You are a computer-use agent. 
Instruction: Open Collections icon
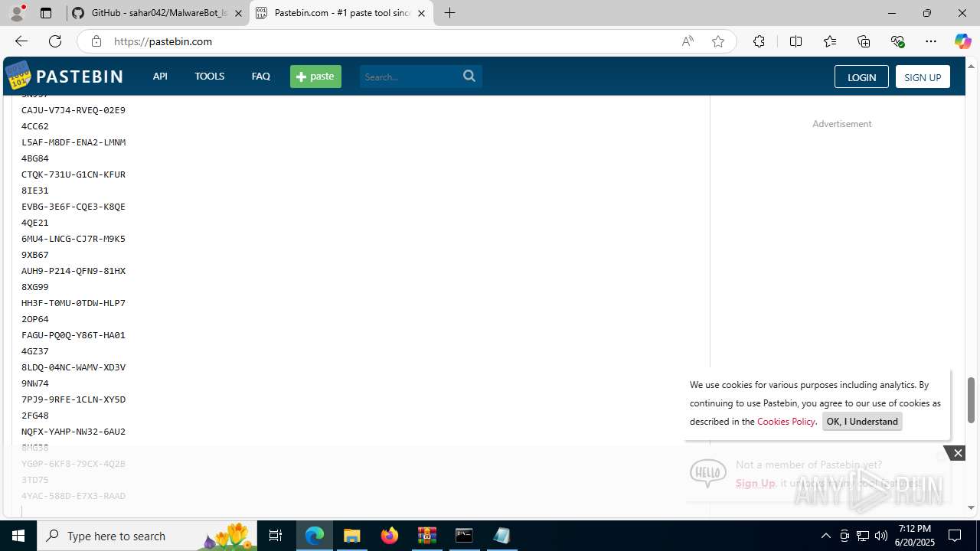point(864,41)
